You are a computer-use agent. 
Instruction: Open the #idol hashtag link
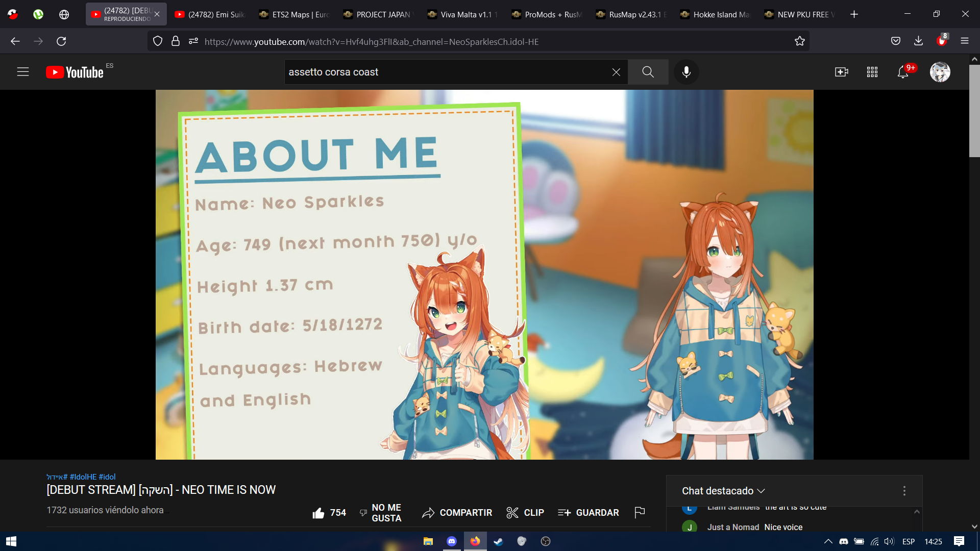[107, 477]
